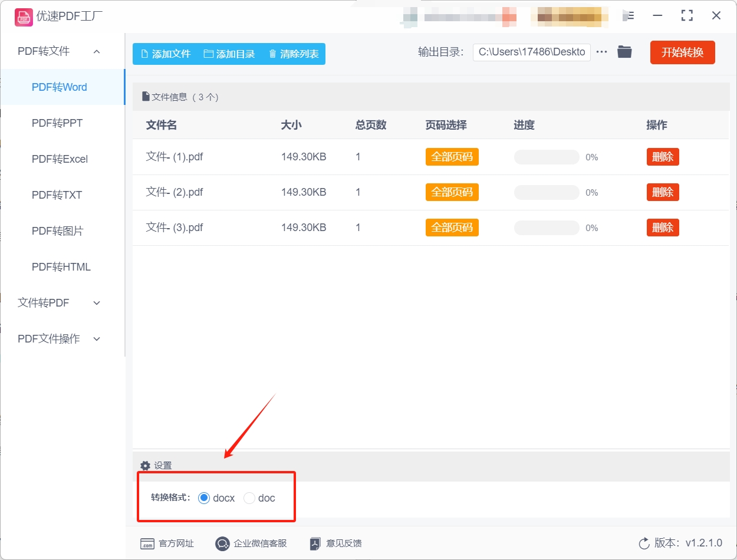Click the 添加目录 folder-add icon
Screen dimensions: 737x560
[x=208, y=53]
